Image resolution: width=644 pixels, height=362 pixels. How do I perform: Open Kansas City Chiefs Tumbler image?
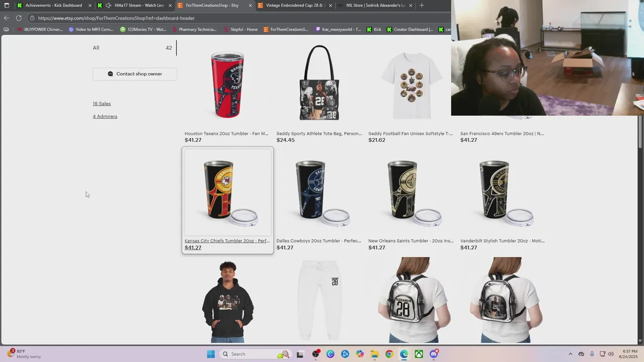(227, 193)
